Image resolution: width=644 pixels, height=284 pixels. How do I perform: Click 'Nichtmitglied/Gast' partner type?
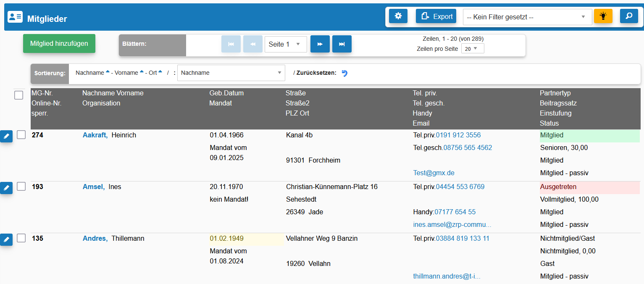click(x=568, y=238)
